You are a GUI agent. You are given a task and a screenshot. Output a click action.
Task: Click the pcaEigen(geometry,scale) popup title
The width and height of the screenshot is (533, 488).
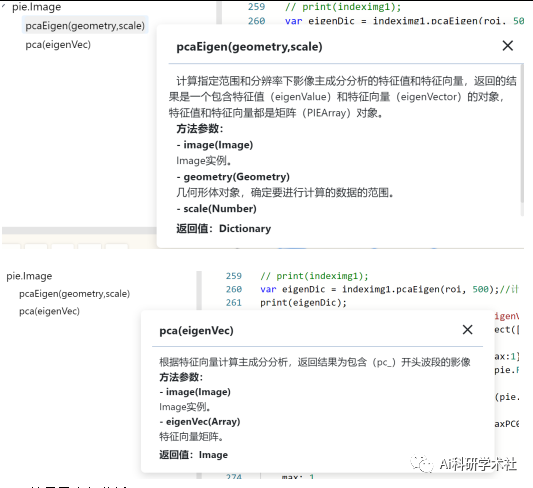[249, 47]
